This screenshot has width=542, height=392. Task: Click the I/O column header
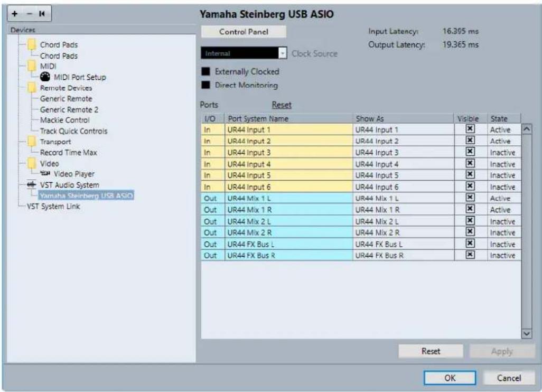[212, 118]
